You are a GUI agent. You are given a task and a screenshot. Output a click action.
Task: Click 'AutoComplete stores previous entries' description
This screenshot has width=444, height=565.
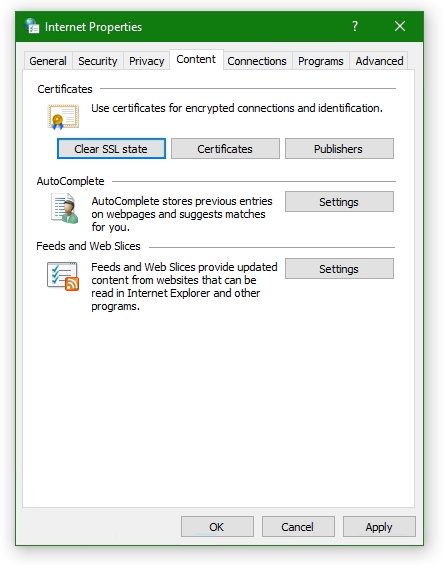[182, 214]
